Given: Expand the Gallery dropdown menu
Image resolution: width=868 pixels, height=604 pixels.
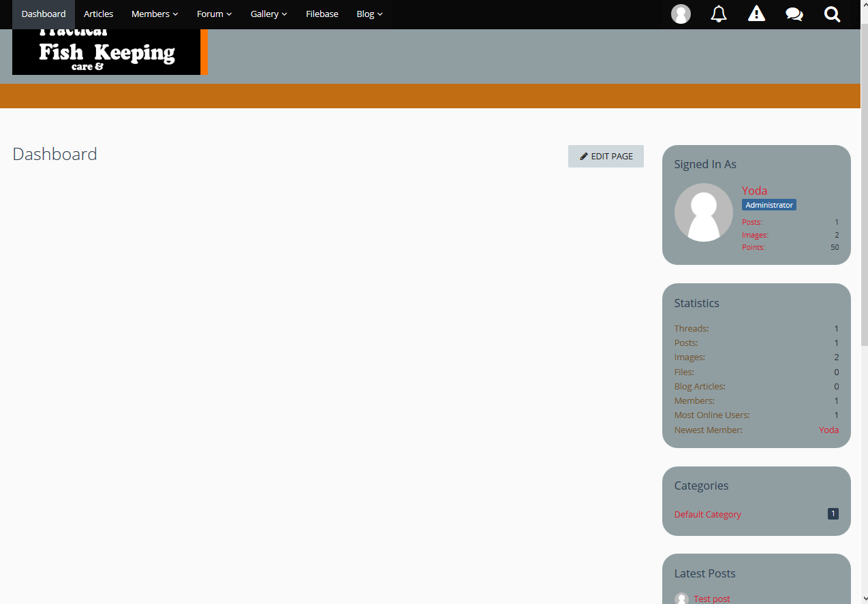Looking at the screenshot, I should [268, 14].
